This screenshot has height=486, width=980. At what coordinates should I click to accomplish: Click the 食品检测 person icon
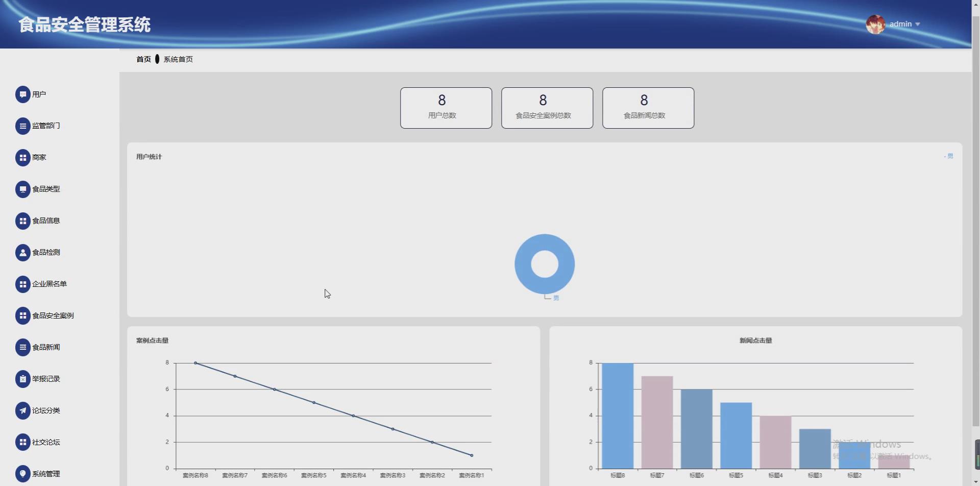click(22, 253)
